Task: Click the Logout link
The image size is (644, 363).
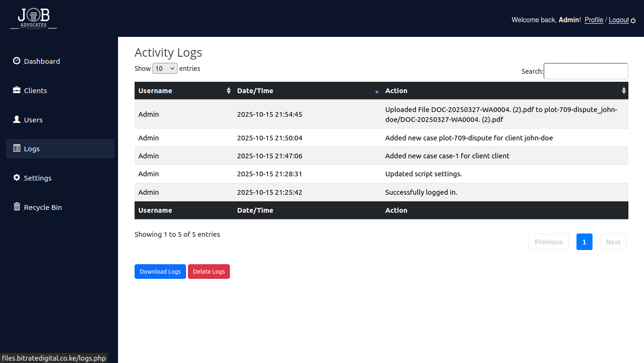Action: pyautogui.click(x=619, y=20)
